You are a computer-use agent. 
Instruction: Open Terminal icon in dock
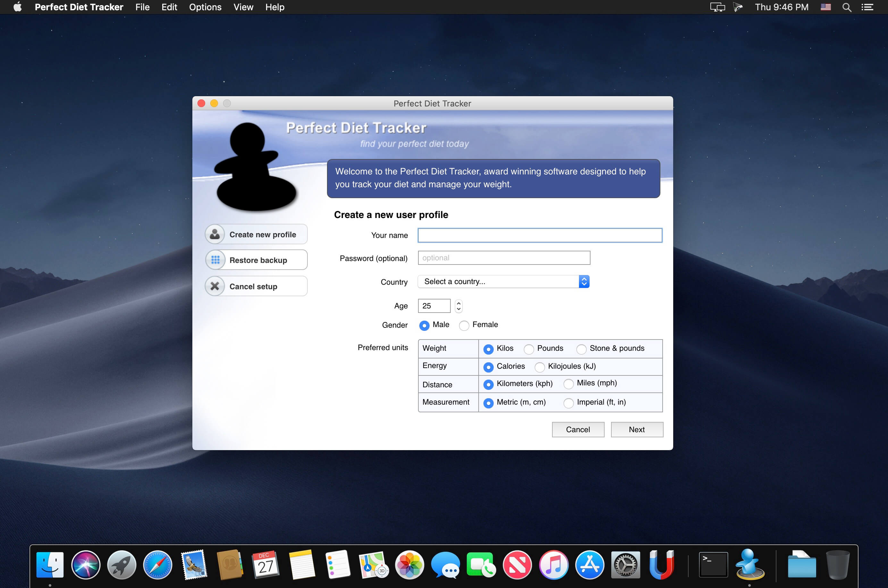(x=713, y=565)
